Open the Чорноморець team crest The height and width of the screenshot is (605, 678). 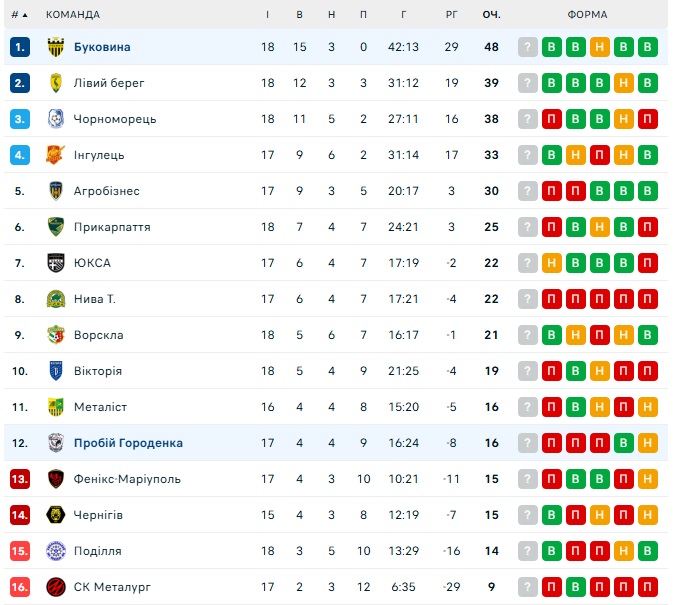(x=56, y=119)
